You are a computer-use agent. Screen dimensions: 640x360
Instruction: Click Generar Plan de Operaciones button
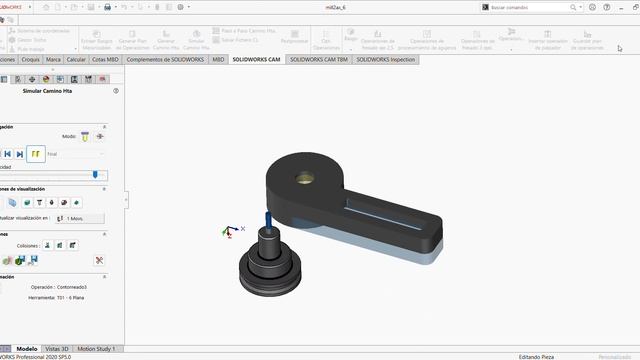(132, 40)
